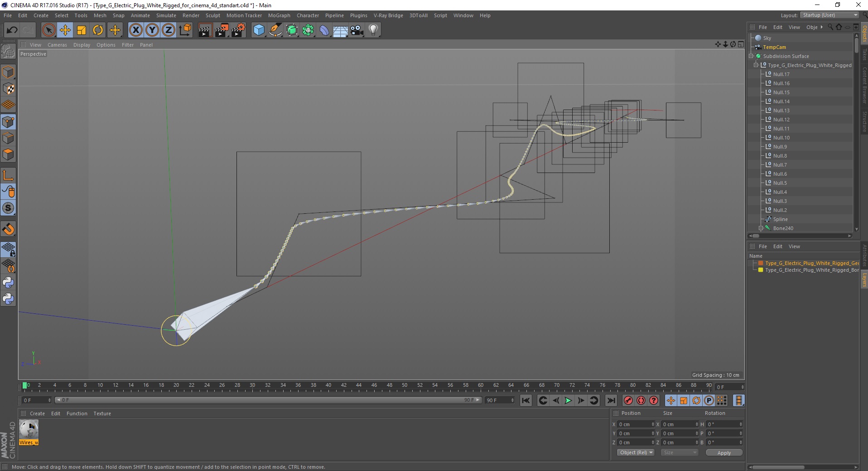
Task: Click the timeline preview range slider
Action: 268,400
